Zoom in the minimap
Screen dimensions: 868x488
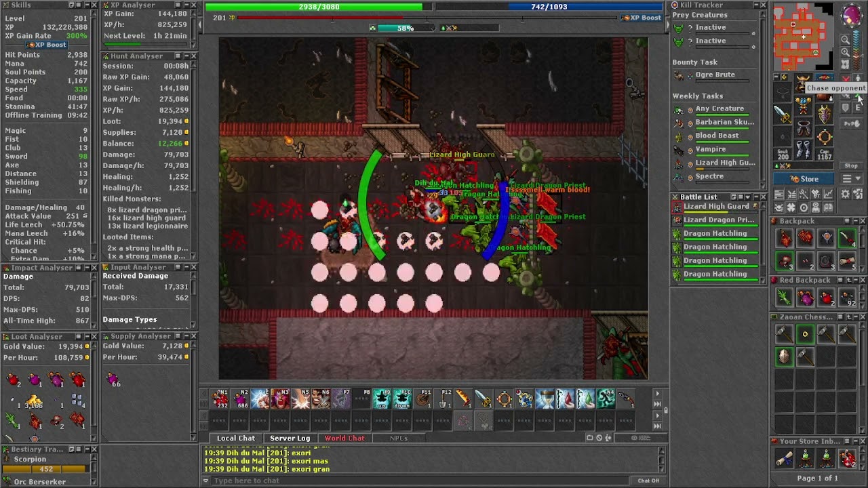click(x=846, y=52)
